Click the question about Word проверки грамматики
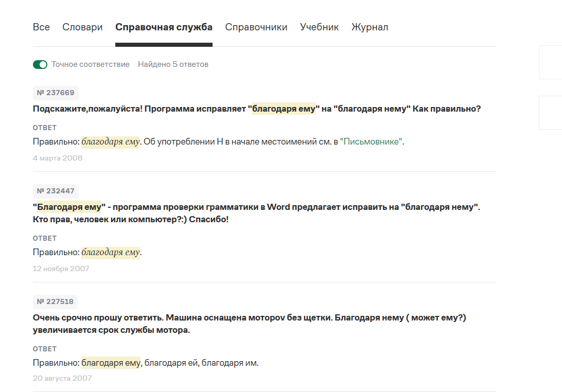 (257, 213)
